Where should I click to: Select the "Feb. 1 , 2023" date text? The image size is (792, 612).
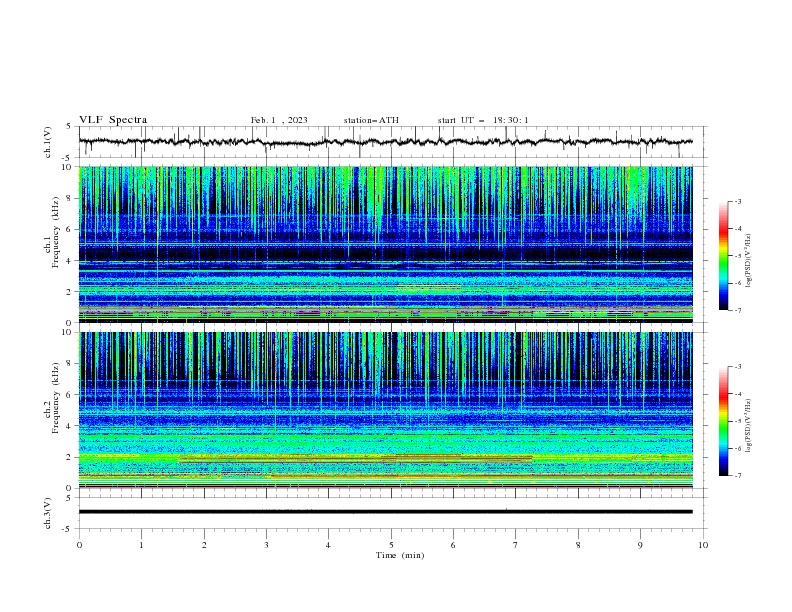pos(279,120)
